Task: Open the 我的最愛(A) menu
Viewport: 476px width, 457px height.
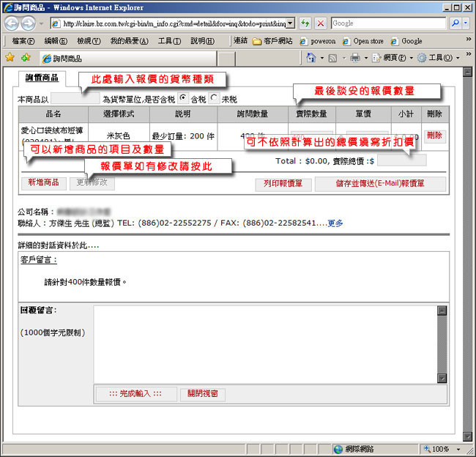Action: click(x=130, y=41)
